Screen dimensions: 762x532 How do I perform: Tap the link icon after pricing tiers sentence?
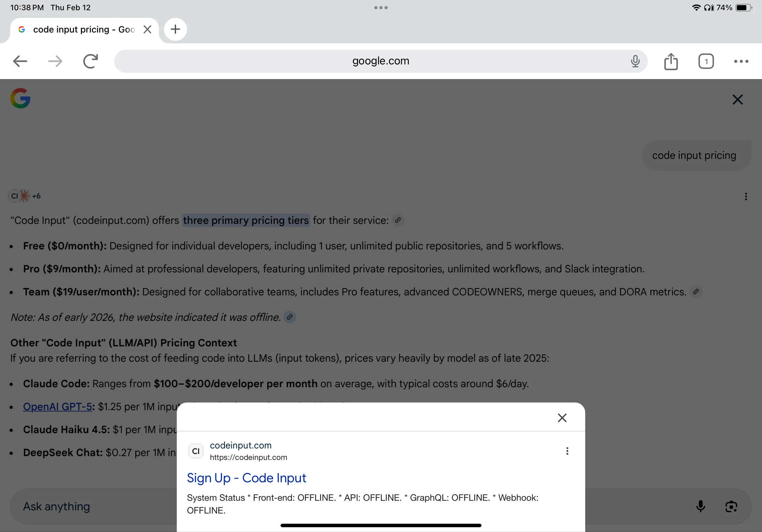click(398, 220)
